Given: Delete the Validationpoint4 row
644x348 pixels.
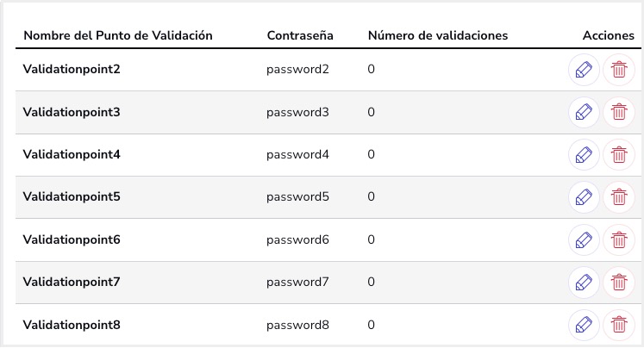Looking at the screenshot, I should tap(619, 155).
